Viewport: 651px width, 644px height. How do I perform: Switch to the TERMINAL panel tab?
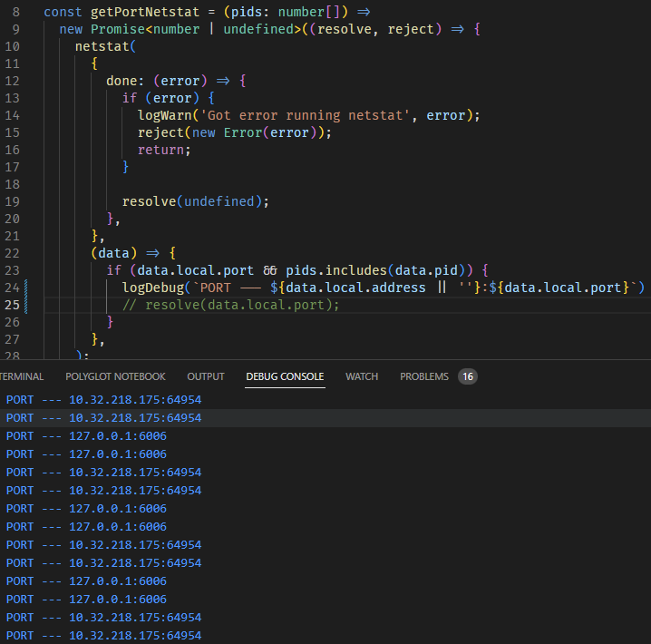coord(22,376)
